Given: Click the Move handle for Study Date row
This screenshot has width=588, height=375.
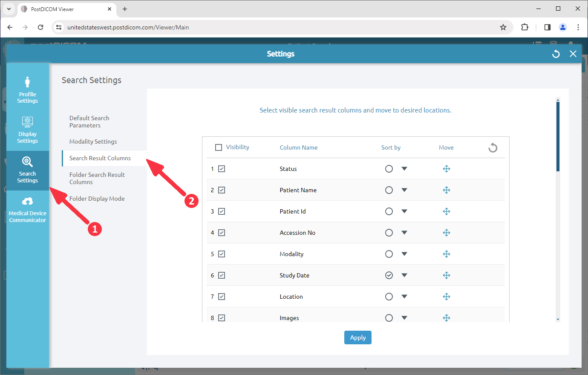Looking at the screenshot, I should pyautogui.click(x=447, y=275).
